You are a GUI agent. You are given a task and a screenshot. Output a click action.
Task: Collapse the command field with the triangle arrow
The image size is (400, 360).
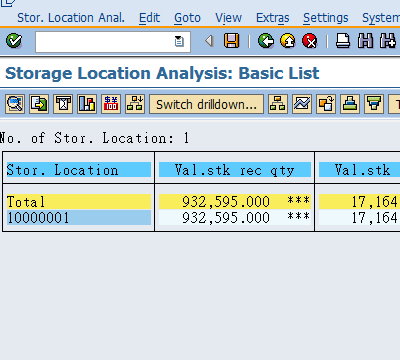[x=209, y=41]
